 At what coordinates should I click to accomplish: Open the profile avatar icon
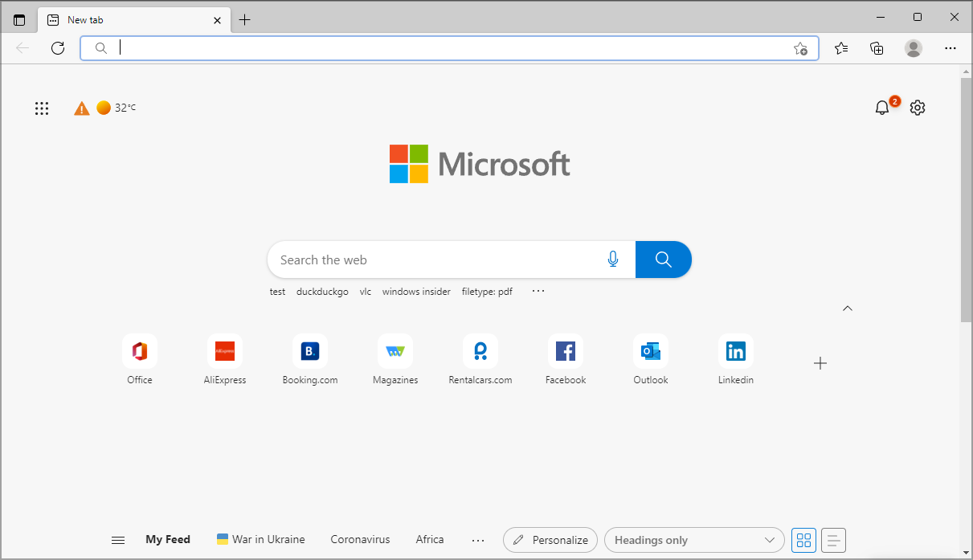click(x=914, y=48)
